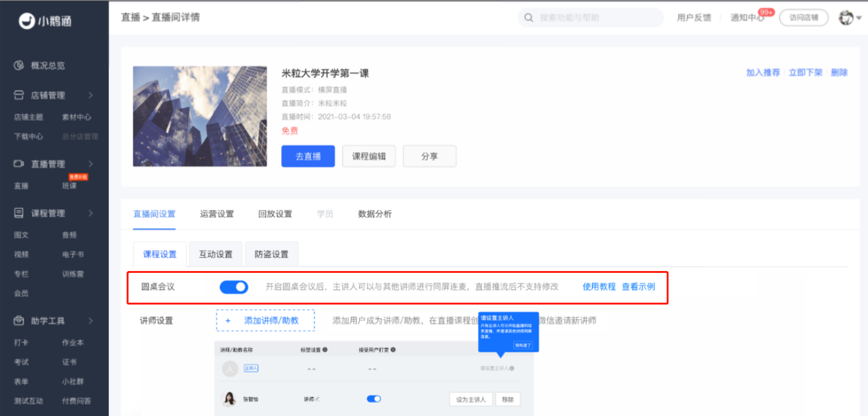The width and height of the screenshot is (868, 416).
Task: Switch to the 直播间设置 tab
Action: [x=154, y=214]
